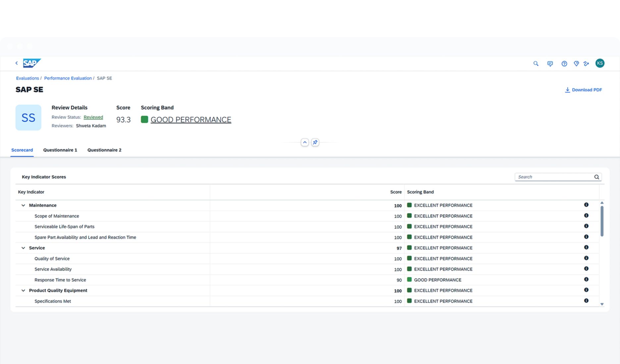Viewport: 620px width, 364px height.
Task: Click the KS user avatar
Action: tap(599, 63)
